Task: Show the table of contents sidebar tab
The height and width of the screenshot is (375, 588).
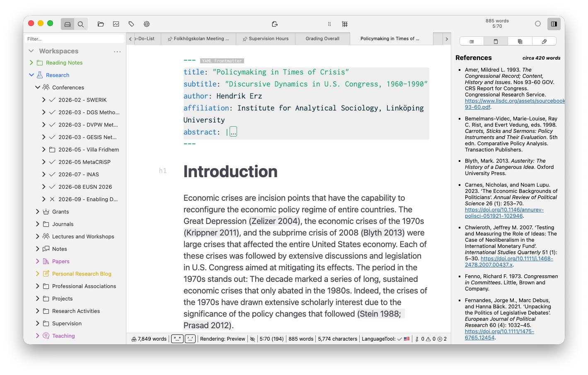Action: pos(472,41)
